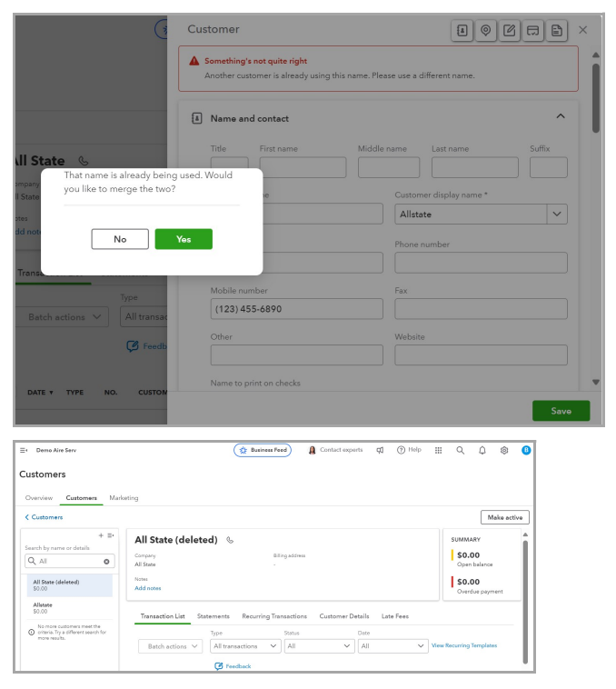Viewport: 616px width, 689px height.
Task: Open notifications bell icon
Action: tap(482, 450)
